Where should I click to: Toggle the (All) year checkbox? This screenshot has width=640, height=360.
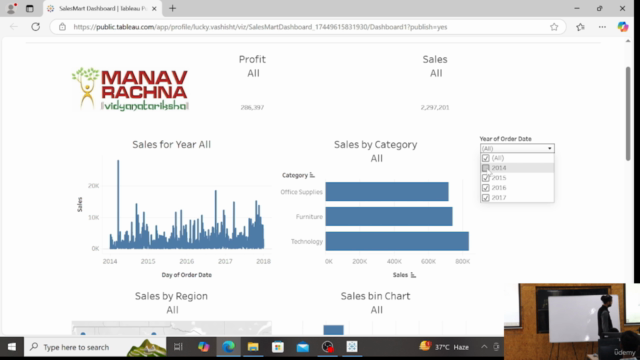[x=486, y=158]
